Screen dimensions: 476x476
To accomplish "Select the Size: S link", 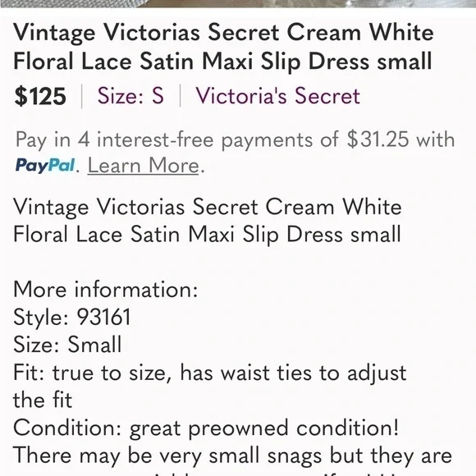I will pos(130,96).
